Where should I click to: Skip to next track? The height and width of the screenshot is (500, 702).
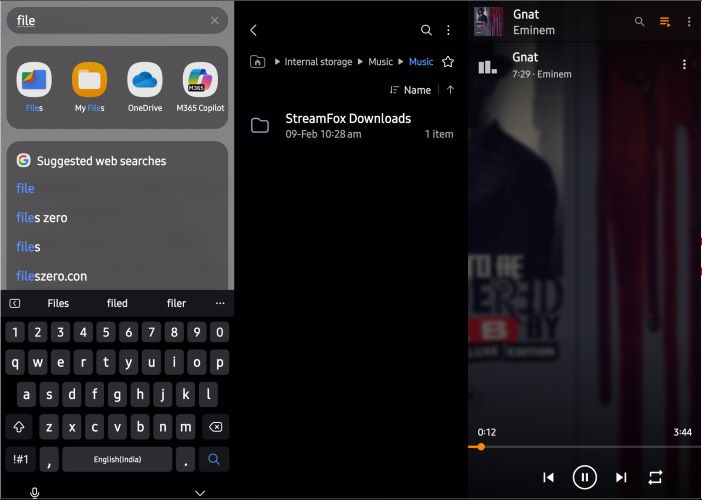pos(621,478)
